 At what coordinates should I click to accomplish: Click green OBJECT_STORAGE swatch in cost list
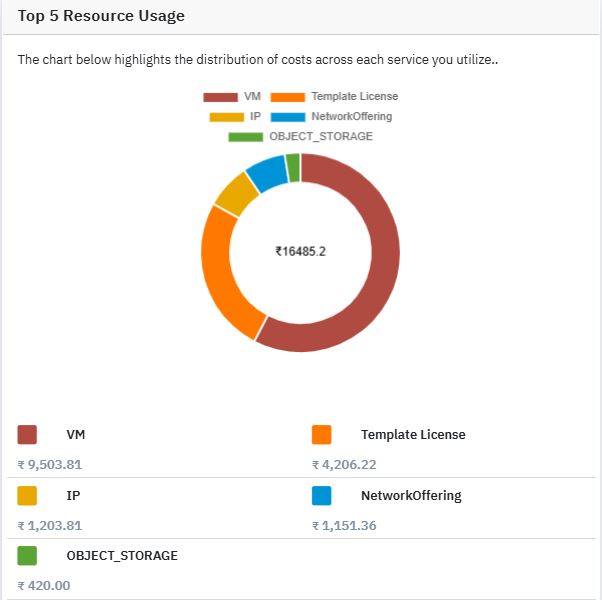(x=27, y=556)
